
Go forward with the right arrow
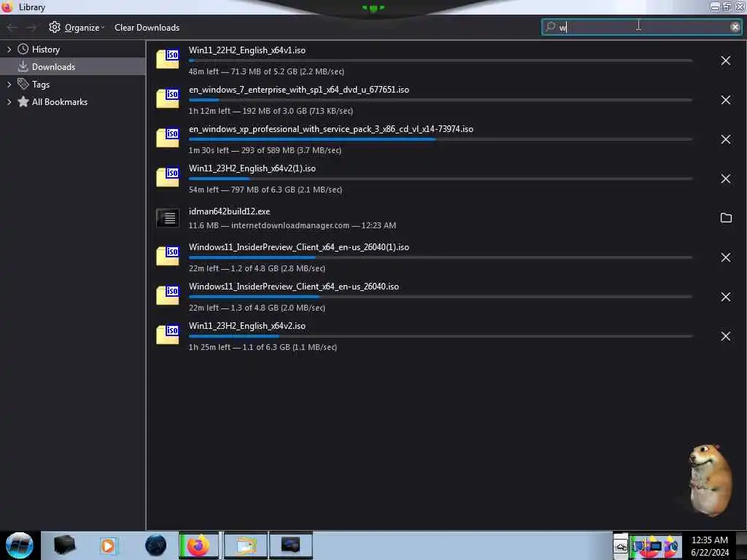point(31,28)
